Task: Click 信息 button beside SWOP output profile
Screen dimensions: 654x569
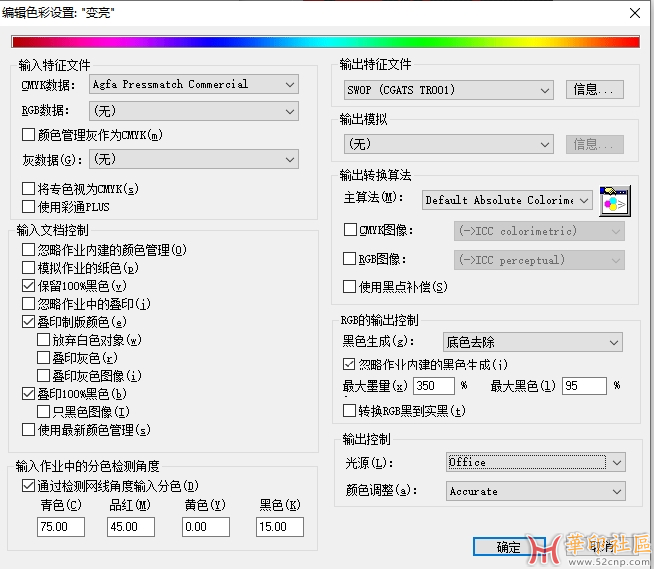Action: coord(595,90)
